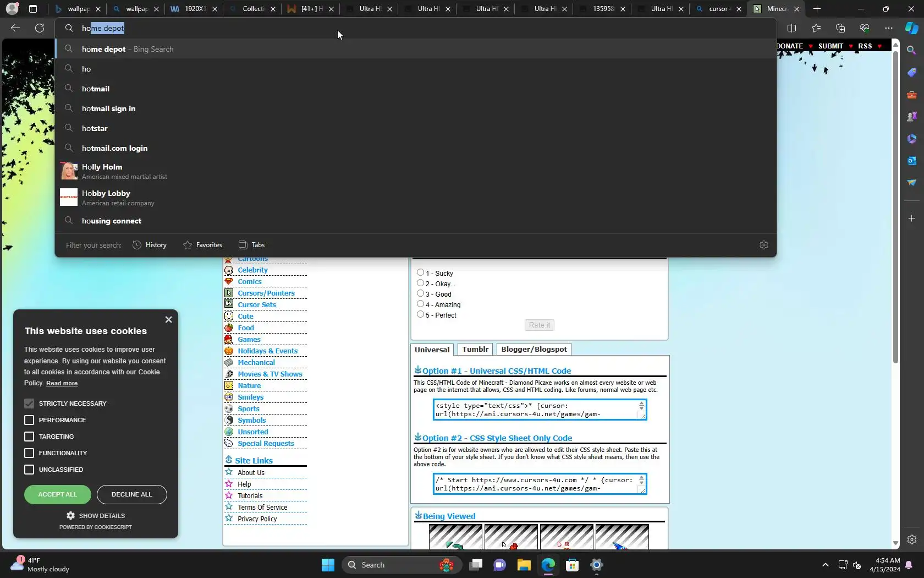Screen dimensions: 924x578
Task: Open the sidebar Tools briefcase icon
Action: [x=911, y=94]
